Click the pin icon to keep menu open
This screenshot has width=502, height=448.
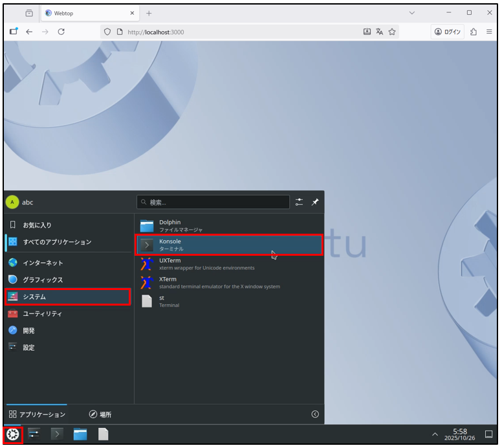(x=315, y=202)
